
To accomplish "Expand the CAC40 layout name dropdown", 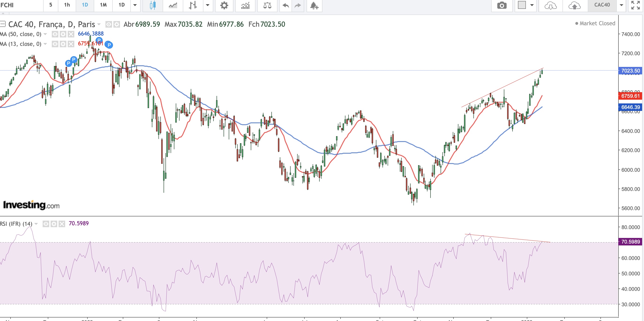I will tap(621, 5).
